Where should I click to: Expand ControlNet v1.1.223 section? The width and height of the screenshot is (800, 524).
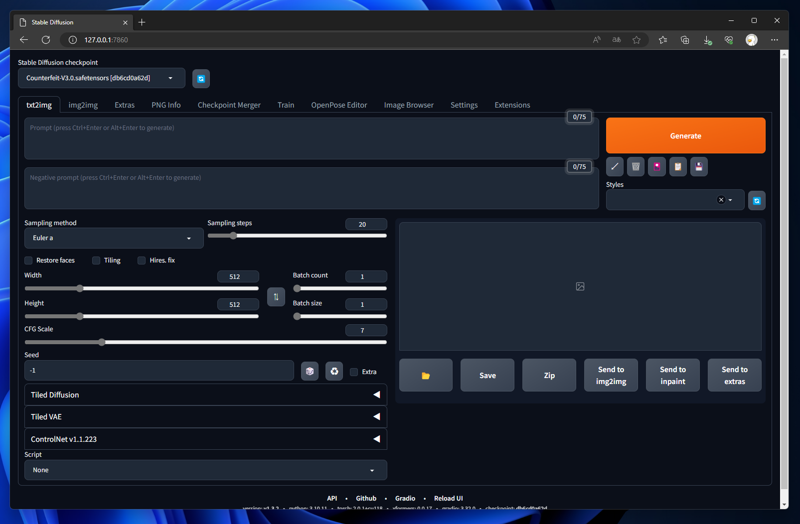pos(206,439)
